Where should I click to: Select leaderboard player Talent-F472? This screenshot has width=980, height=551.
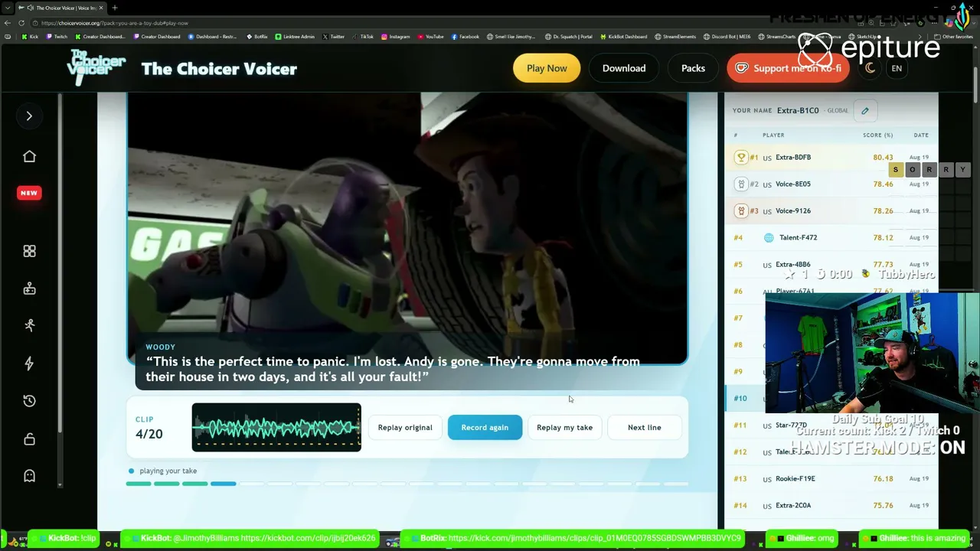point(798,238)
